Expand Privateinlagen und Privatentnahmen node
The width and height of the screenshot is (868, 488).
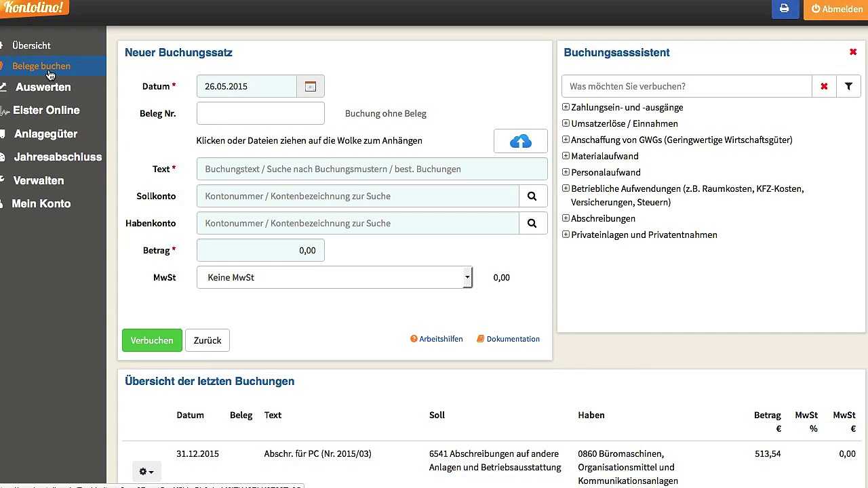pos(566,235)
